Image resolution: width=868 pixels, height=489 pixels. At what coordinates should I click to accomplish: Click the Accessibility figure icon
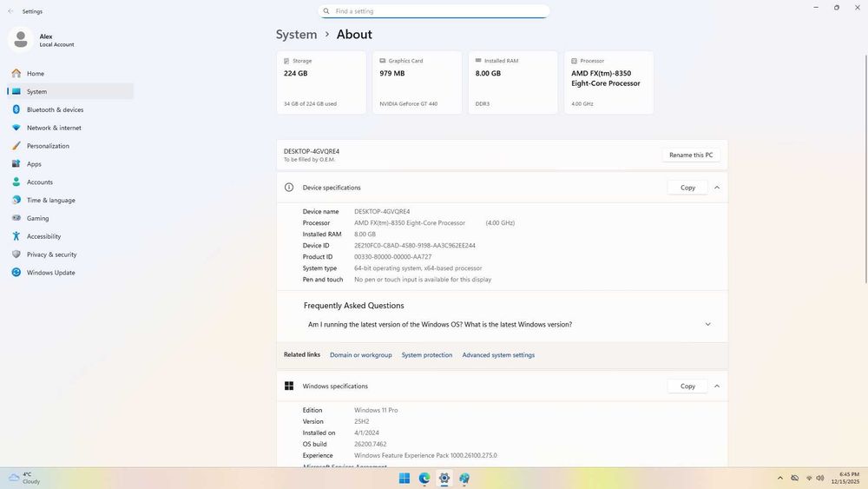tap(16, 236)
